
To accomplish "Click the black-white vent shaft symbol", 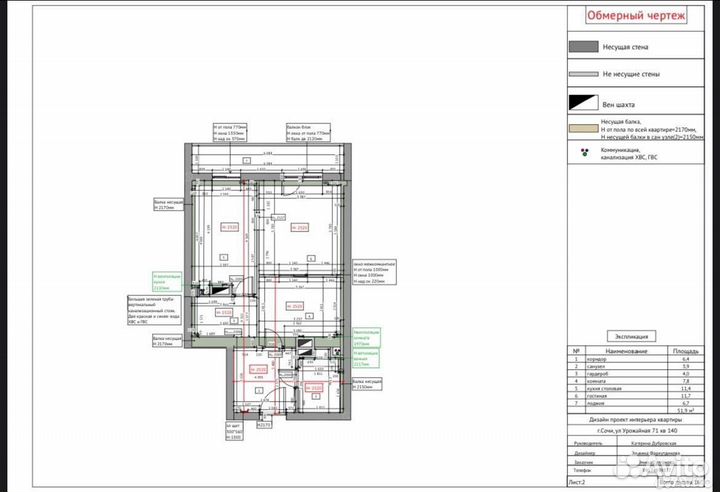I will [582, 102].
